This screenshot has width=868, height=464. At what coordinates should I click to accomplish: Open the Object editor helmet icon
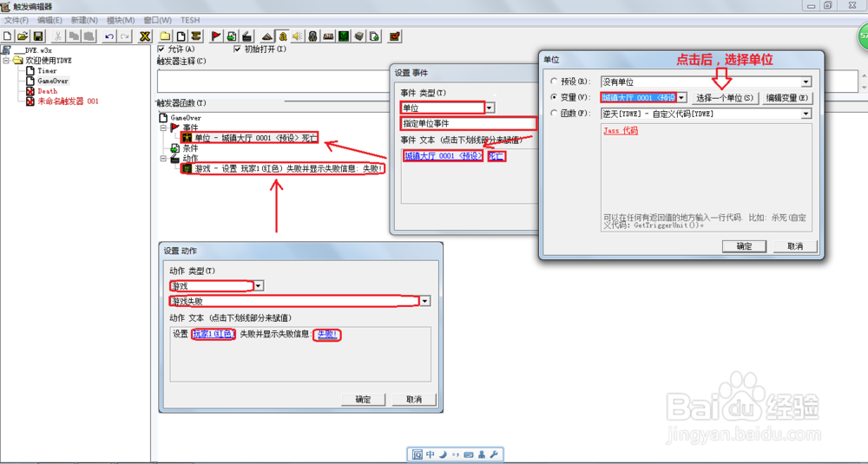coord(312,36)
